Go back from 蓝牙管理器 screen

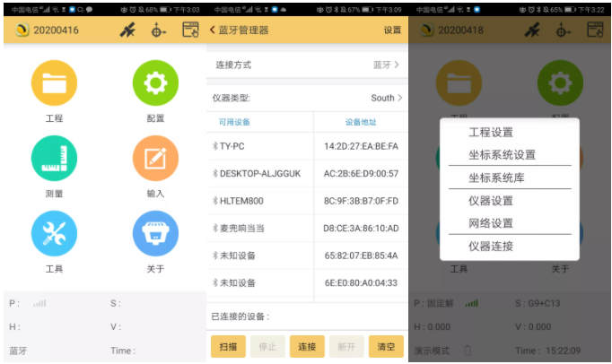click(x=213, y=30)
